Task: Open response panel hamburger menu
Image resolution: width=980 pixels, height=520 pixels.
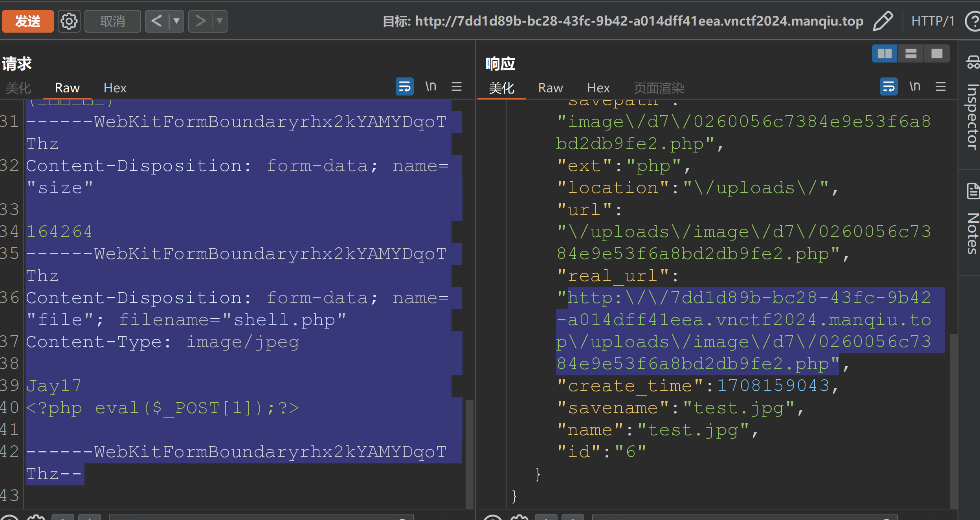Action: 940,86
